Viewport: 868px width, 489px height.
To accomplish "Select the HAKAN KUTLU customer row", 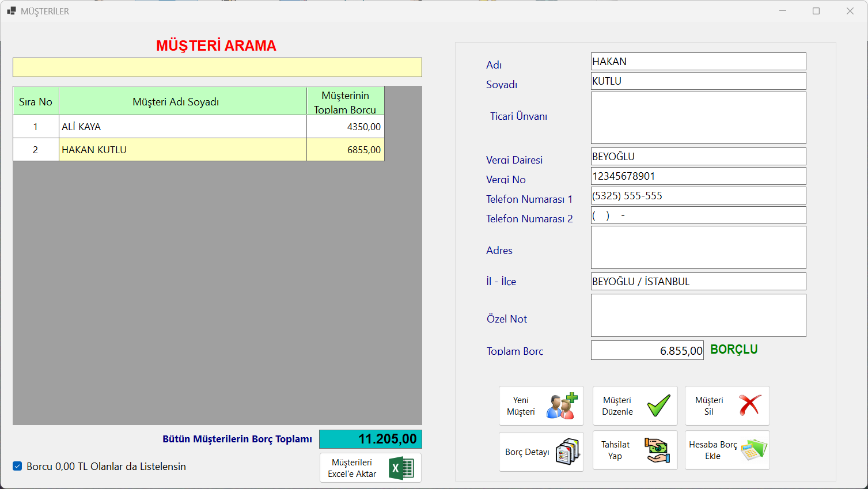I will tap(183, 150).
